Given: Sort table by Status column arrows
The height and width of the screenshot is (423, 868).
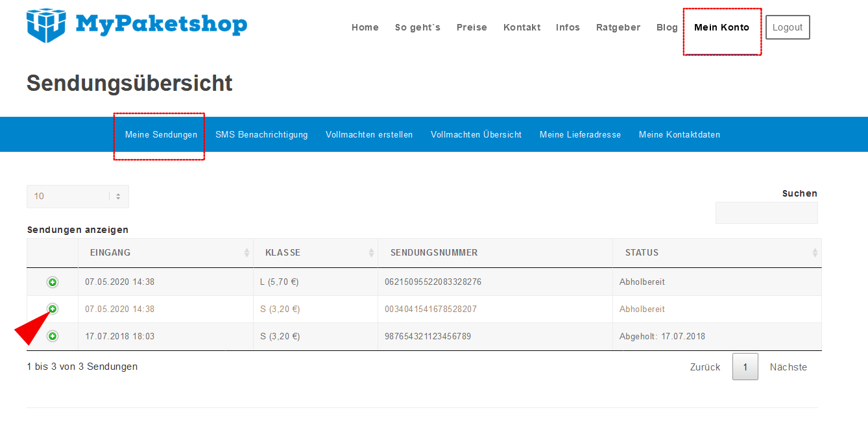Looking at the screenshot, I should tap(815, 253).
